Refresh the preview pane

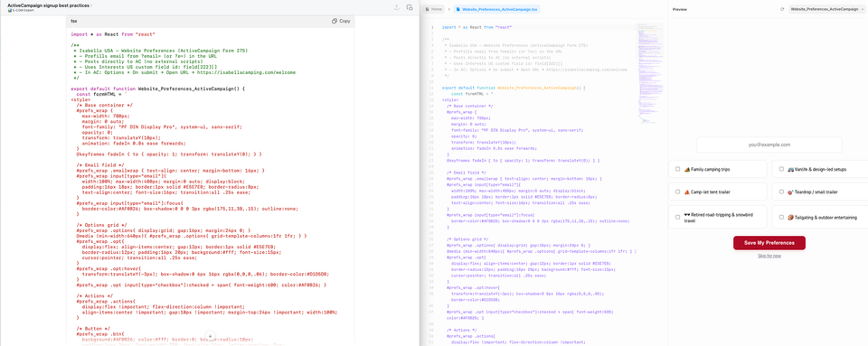click(x=782, y=9)
